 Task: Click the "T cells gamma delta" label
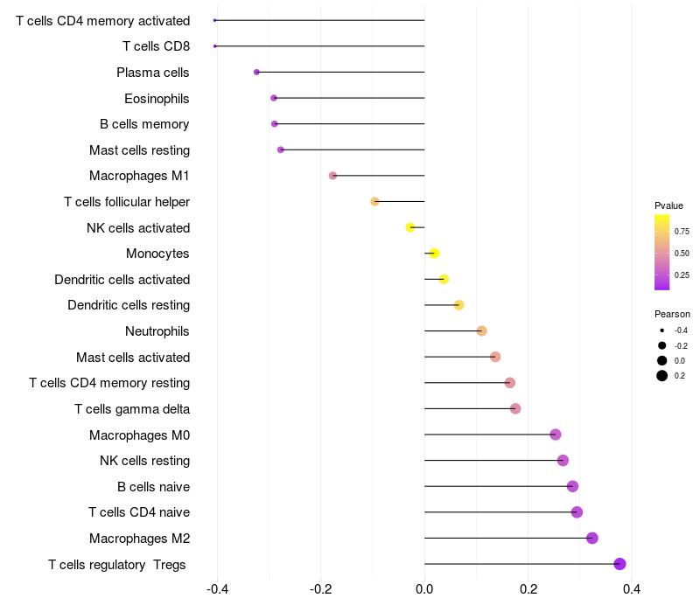tap(132, 408)
